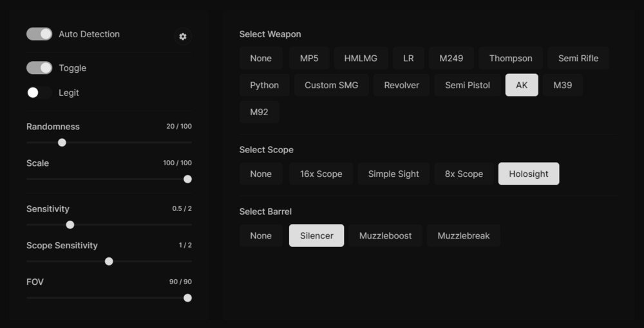Click the "Select Barrel" heading
Viewport: 644px width, 328px height.
click(266, 212)
